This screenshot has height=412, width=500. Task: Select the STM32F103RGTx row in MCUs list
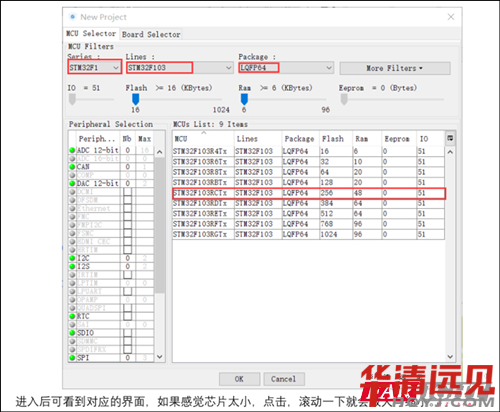(x=309, y=234)
